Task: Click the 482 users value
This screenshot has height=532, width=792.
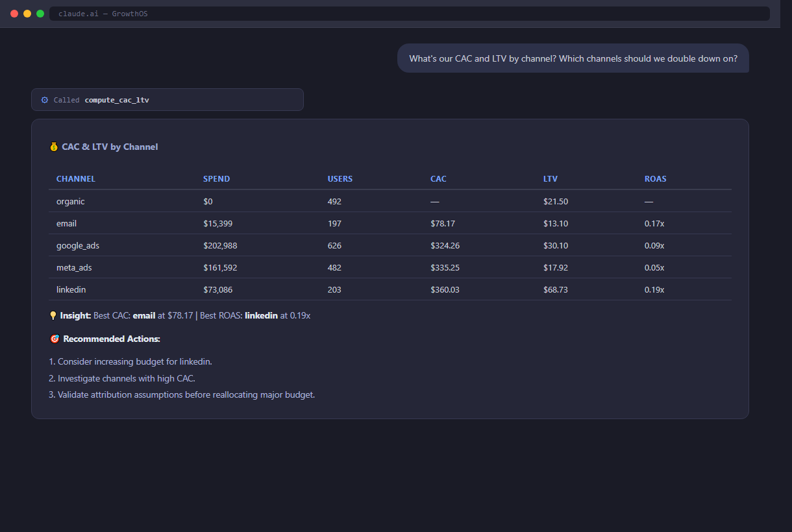Action: point(334,267)
